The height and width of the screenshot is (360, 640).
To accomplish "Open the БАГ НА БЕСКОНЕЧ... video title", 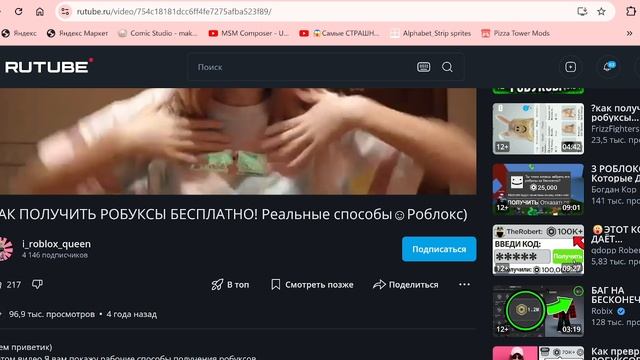I will coord(615,295).
